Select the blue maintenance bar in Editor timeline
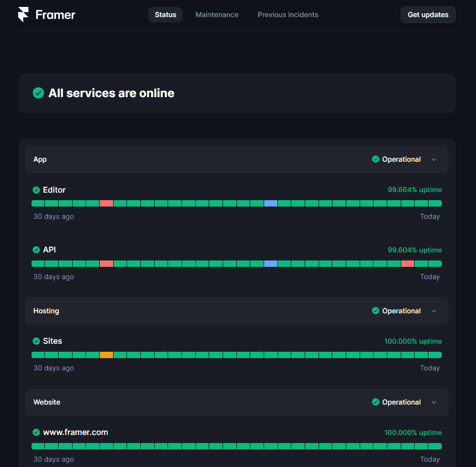 coord(271,203)
